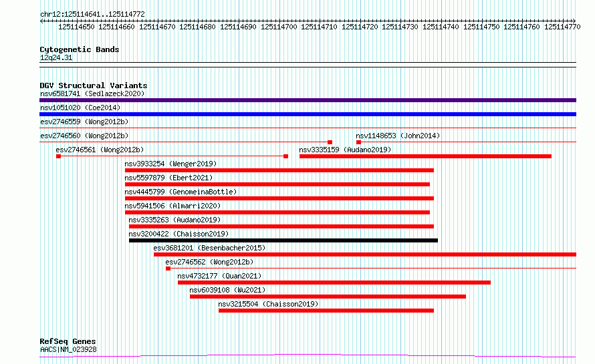The width and height of the screenshot is (595, 364).
Task: Select the black nsv3200422 variant bar
Action: (283, 240)
